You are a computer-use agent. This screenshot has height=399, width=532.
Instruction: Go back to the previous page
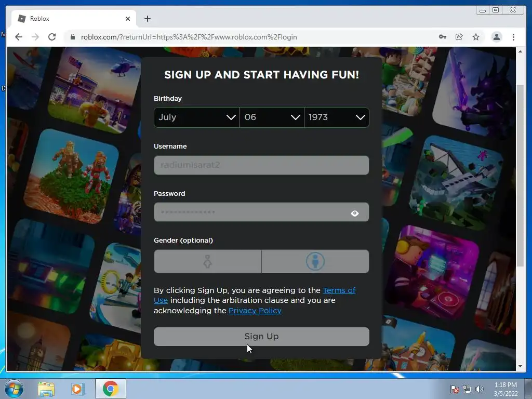tap(19, 37)
